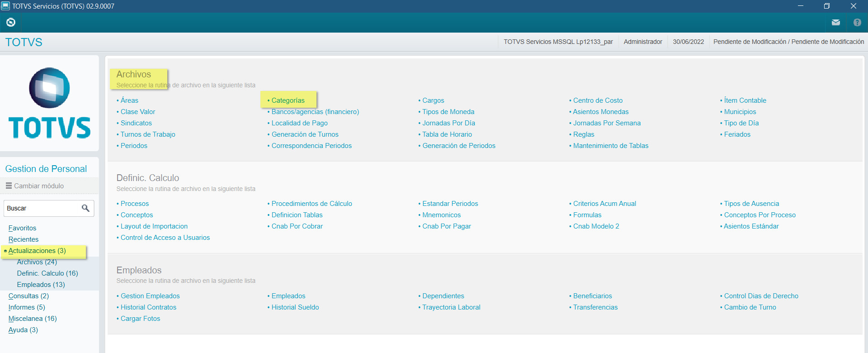
Task: Open Municipios link
Action: pyautogui.click(x=740, y=112)
